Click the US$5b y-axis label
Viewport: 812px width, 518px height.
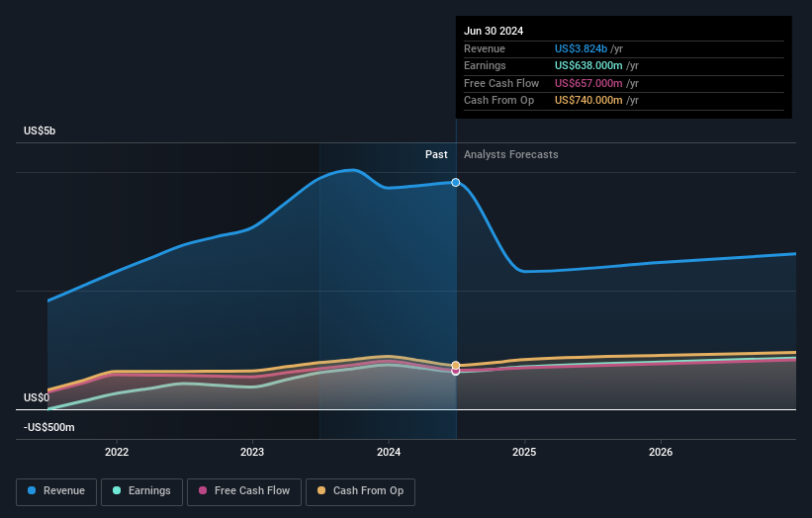[x=40, y=130]
